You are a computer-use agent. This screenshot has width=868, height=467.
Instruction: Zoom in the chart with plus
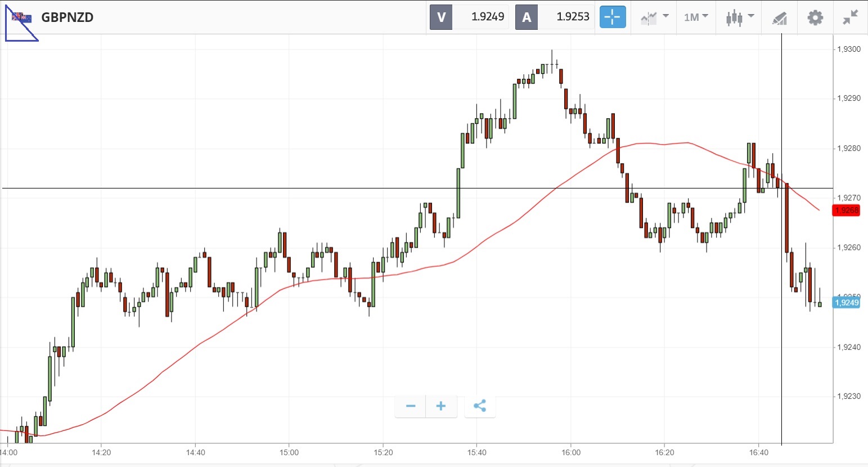point(441,406)
